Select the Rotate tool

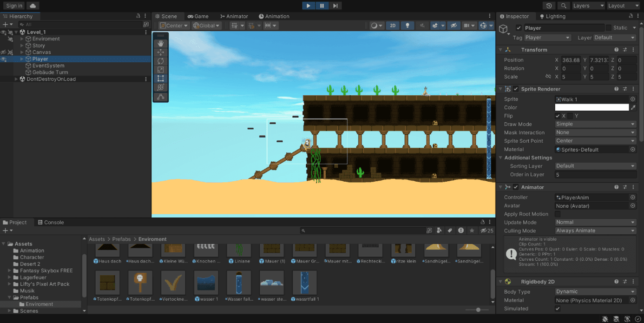coord(161,61)
